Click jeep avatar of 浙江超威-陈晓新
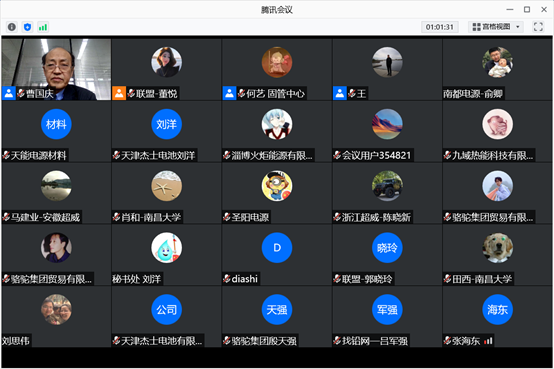 [387, 186]
